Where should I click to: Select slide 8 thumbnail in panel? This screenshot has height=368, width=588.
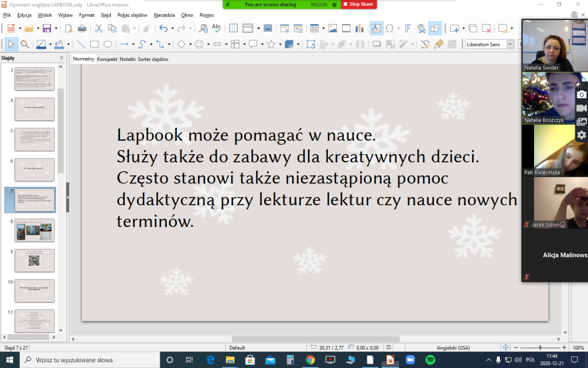tap(34, 229)
